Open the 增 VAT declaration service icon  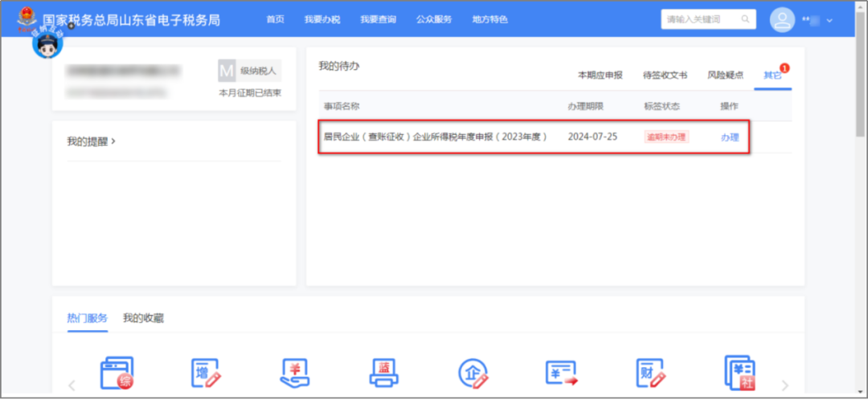pos(206,373)
